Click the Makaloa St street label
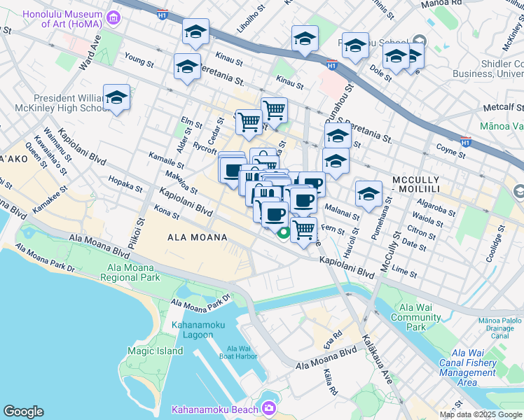Image resolution: width=524 pixels, height=420 pixels. tap(181, 183)
